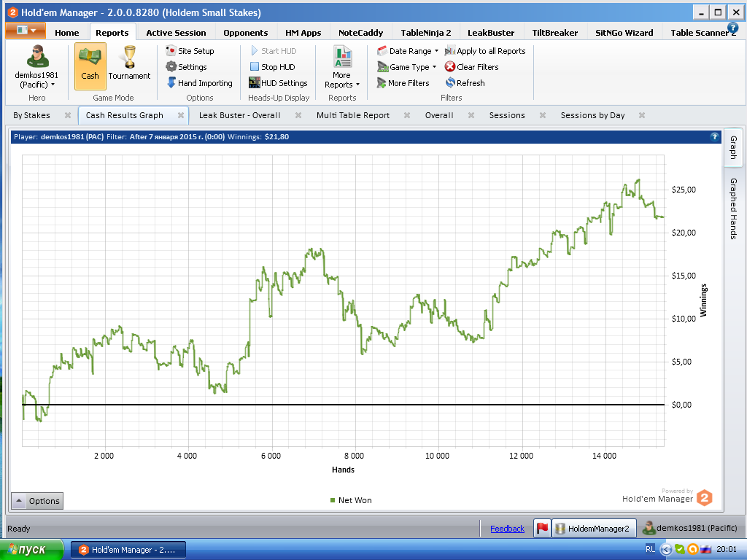The height and width of the screenshot is (560, 747).
Task: Click the ribbon help icon
Action: click(x=732, y=28)
